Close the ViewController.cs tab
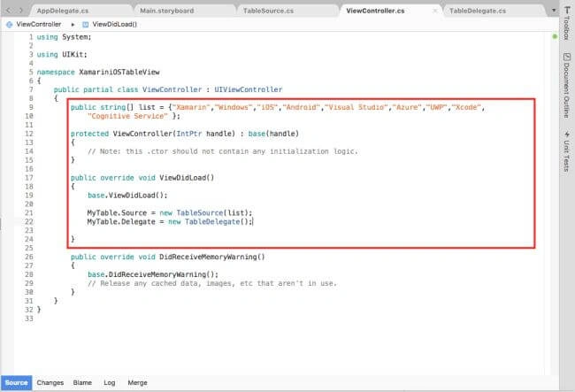575x392 pixels. tap(435, 11)
